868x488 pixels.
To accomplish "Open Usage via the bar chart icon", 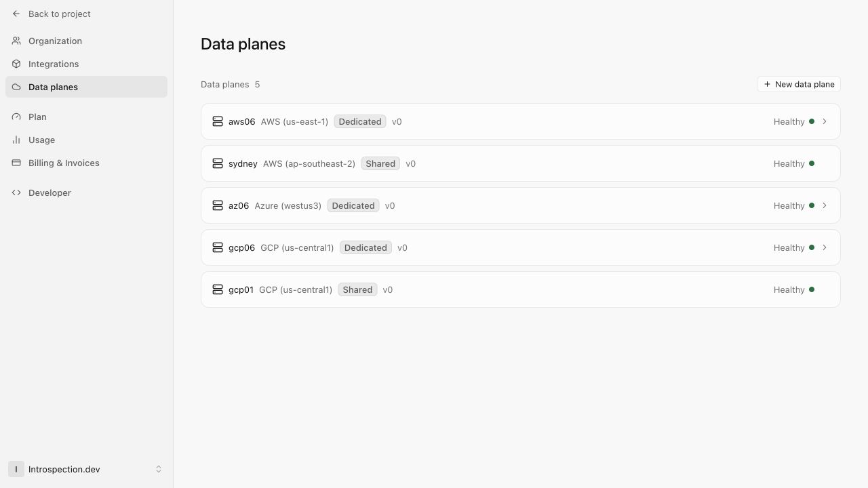I will [16, 140].
